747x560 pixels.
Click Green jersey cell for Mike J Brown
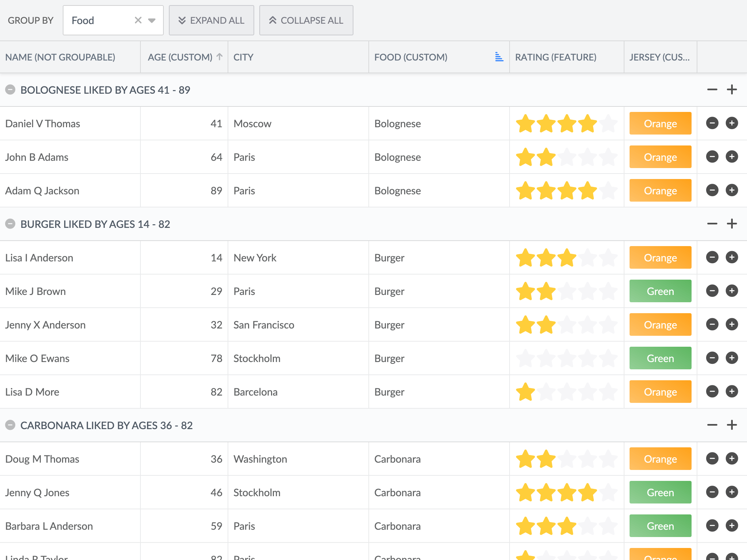[660, 291]
